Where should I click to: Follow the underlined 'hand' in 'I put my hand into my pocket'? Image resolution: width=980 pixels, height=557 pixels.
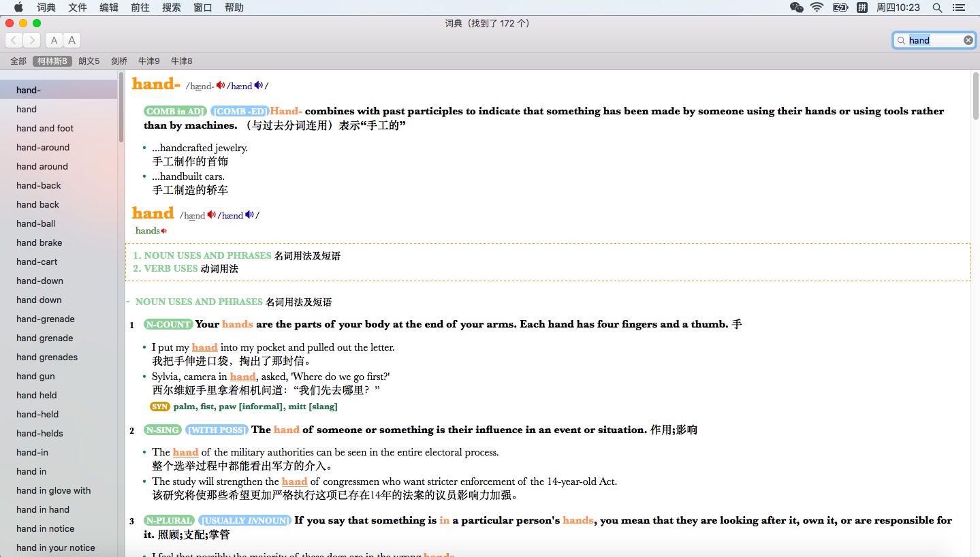[204, 347]
